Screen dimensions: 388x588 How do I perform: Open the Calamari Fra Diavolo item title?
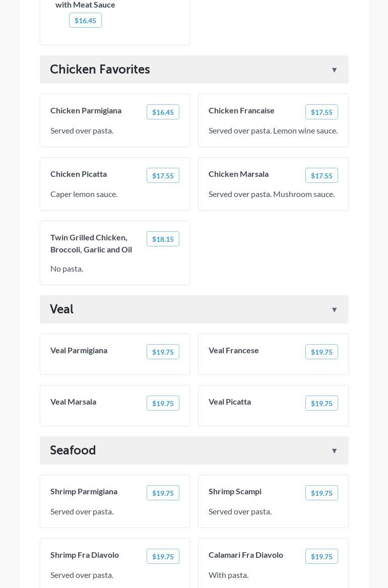[246, 555]
